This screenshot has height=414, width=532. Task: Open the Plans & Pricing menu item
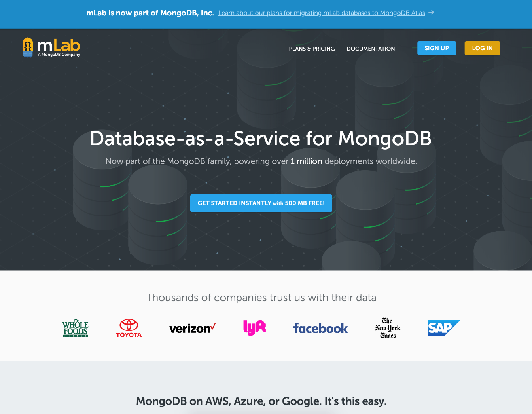(312, 49)
